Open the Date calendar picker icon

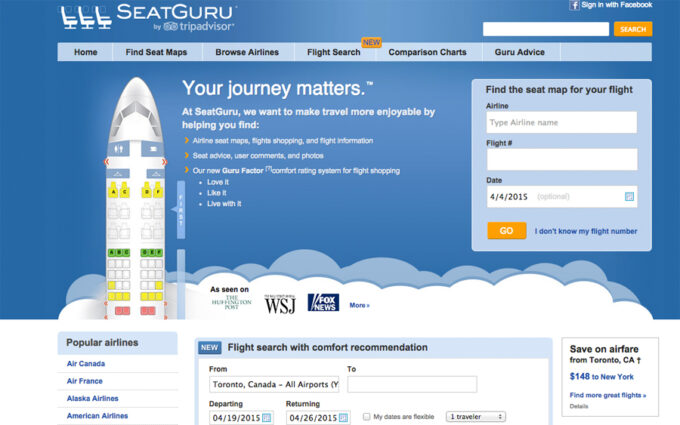coord(629,196)
